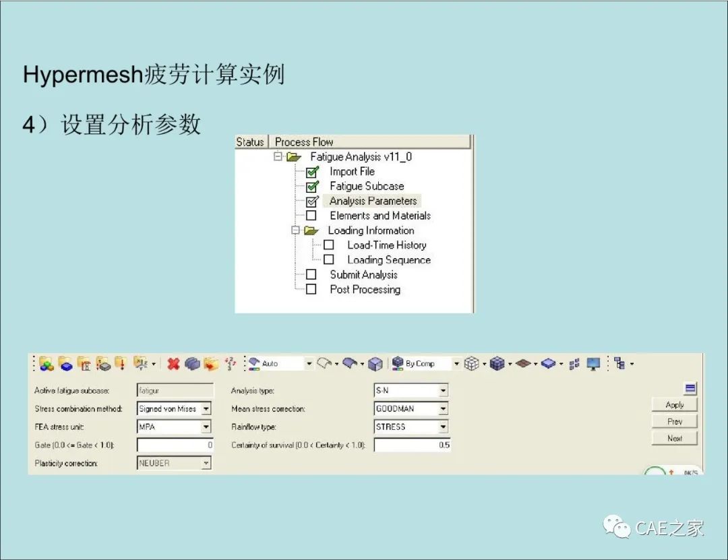Open the Mean stress correction GOODMAN dropdown

click(444, 408)
